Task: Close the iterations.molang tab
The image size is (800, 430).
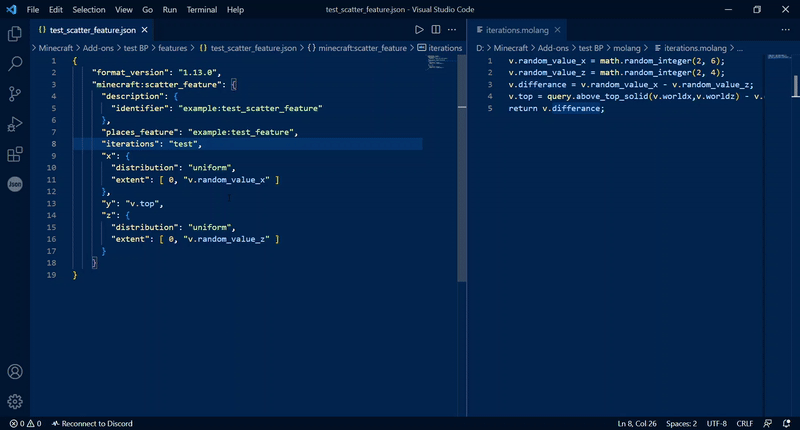Action: (557, 30)
